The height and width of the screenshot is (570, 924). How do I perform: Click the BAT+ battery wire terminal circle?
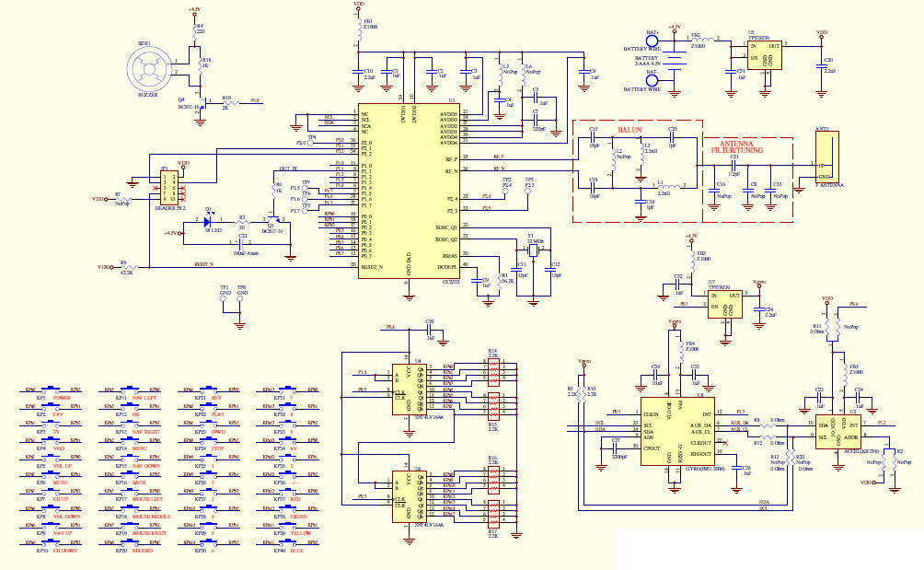click(x=653, y=42)
